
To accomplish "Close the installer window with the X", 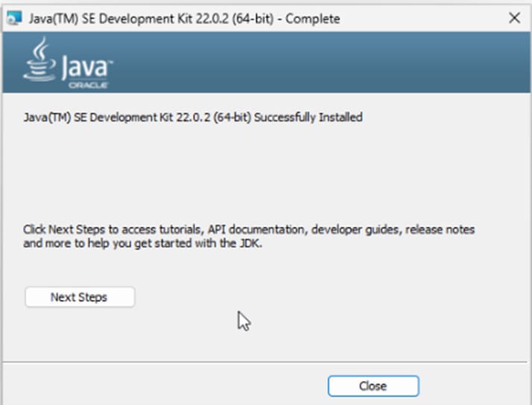I will point(513,18).
